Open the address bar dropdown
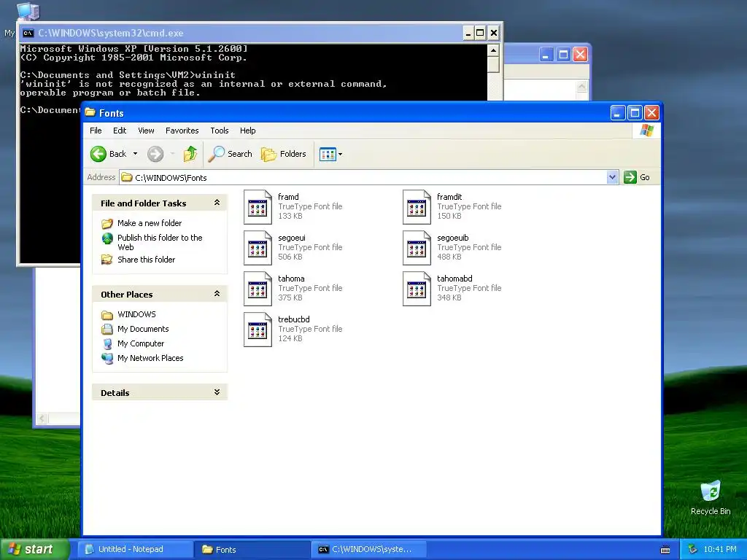This screenshot has height=560, width=747. coord(612,177)
